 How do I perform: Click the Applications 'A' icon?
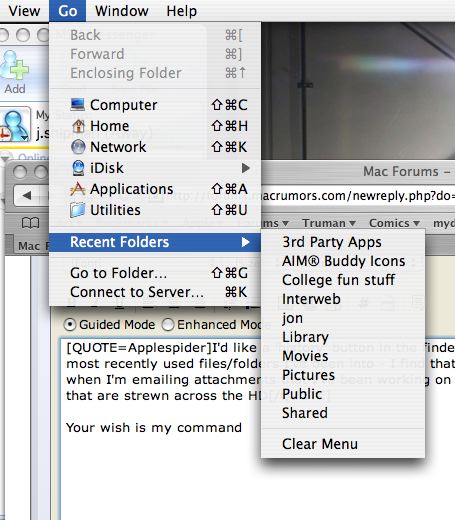pos(78,189)
